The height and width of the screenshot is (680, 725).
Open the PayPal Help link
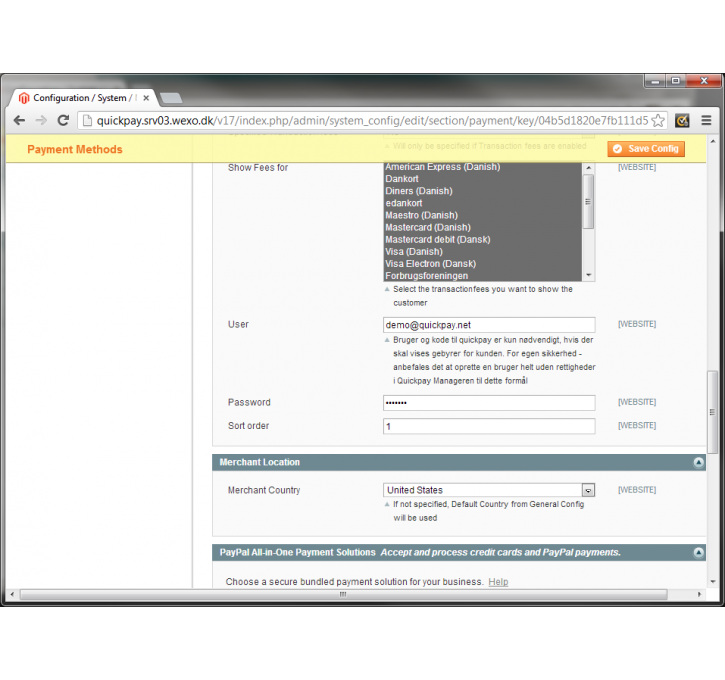point(498,582)
